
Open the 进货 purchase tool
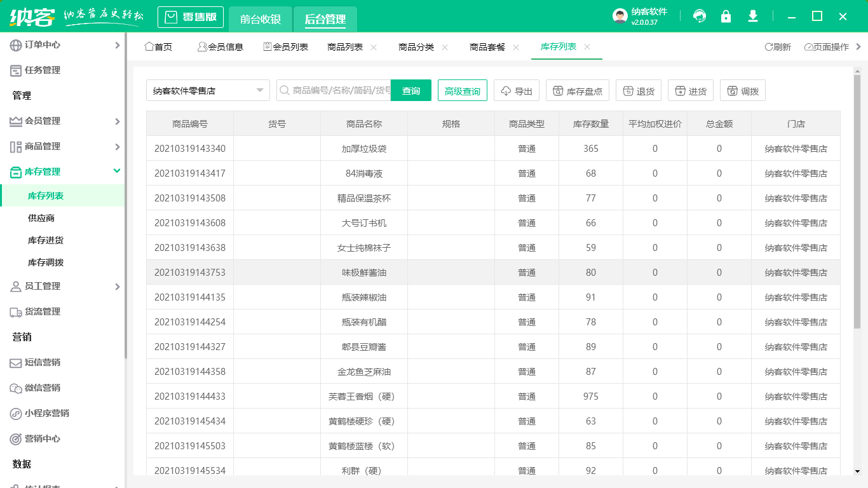[x=690, y=90]
